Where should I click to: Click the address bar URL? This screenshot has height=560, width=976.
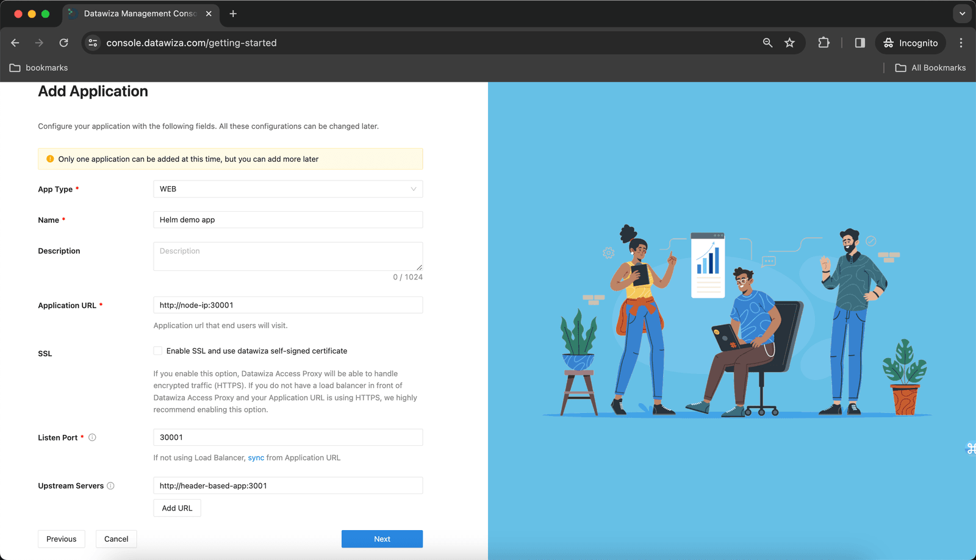click(192, 43)
